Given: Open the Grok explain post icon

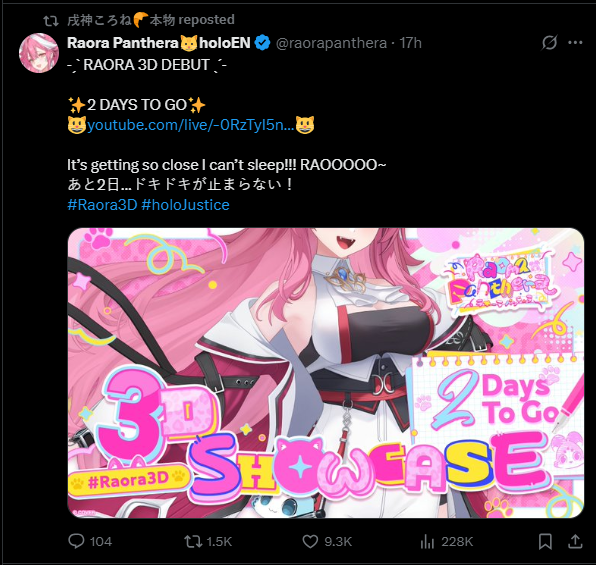Looking at the screenshot, I should 549,43.
